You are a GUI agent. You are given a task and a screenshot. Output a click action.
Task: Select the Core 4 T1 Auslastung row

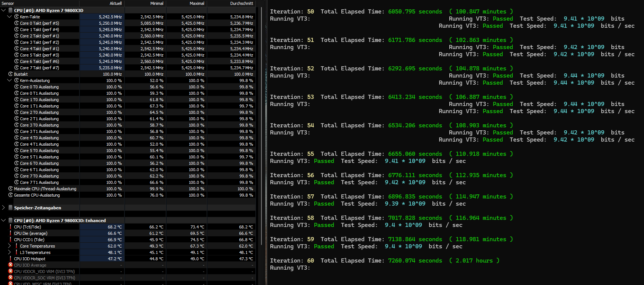[128, 144]
